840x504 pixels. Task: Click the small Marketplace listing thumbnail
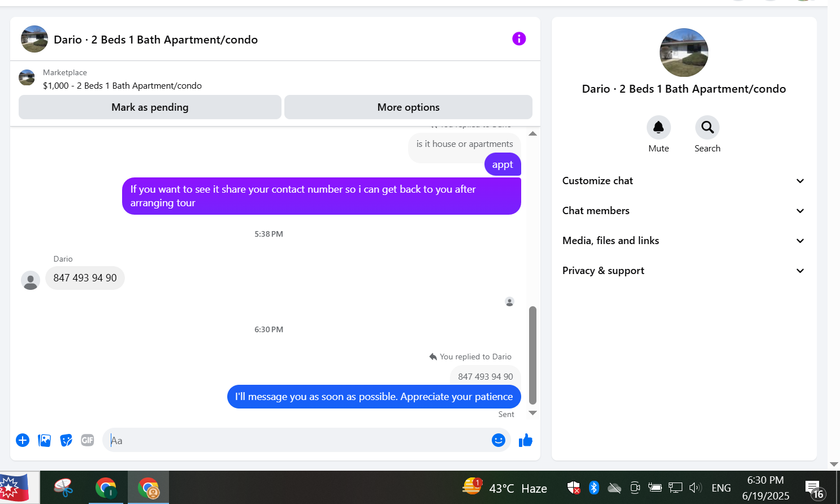coord(27,77)
